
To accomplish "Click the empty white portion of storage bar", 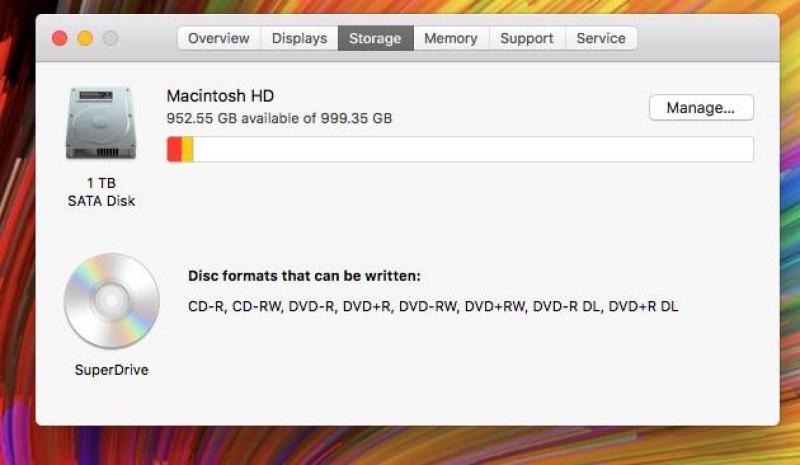I will pyautogui.click(x=473, y=150).
